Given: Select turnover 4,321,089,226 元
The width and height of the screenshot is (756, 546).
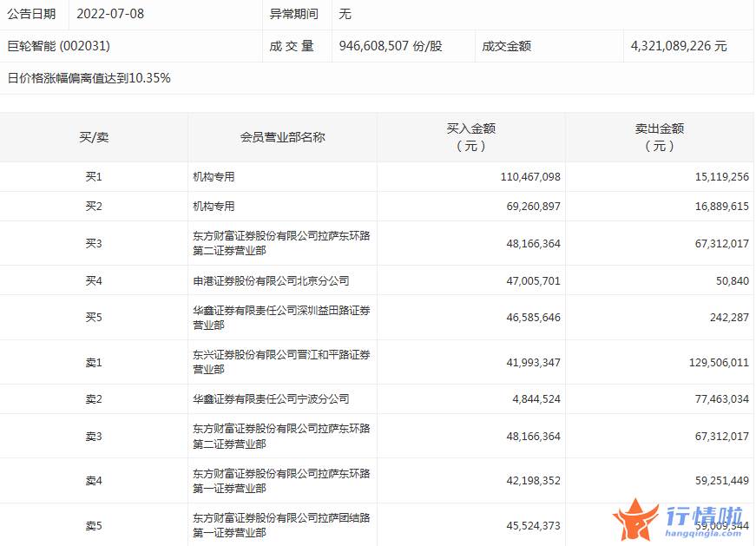Looking at the screenshot, I should coord(679,46).
